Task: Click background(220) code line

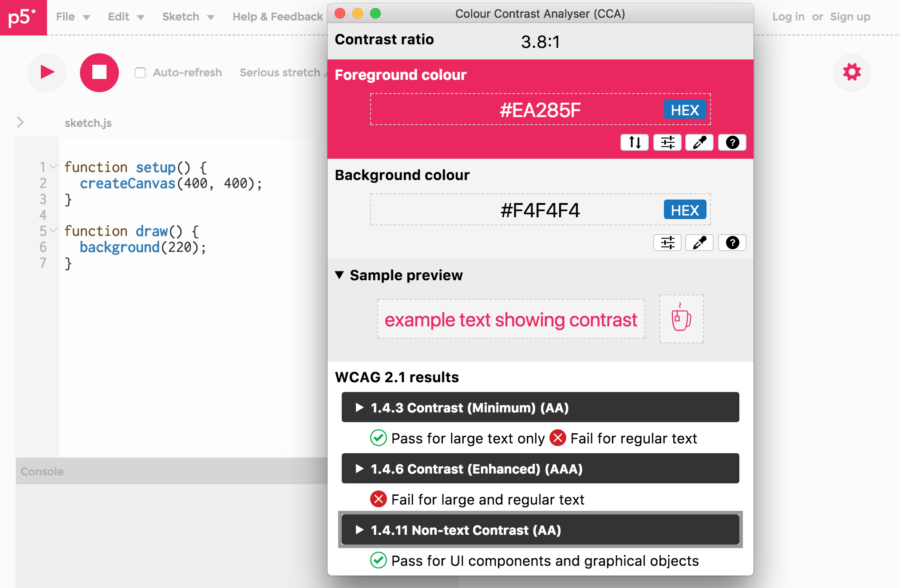Action: click(x=142, y=247)
